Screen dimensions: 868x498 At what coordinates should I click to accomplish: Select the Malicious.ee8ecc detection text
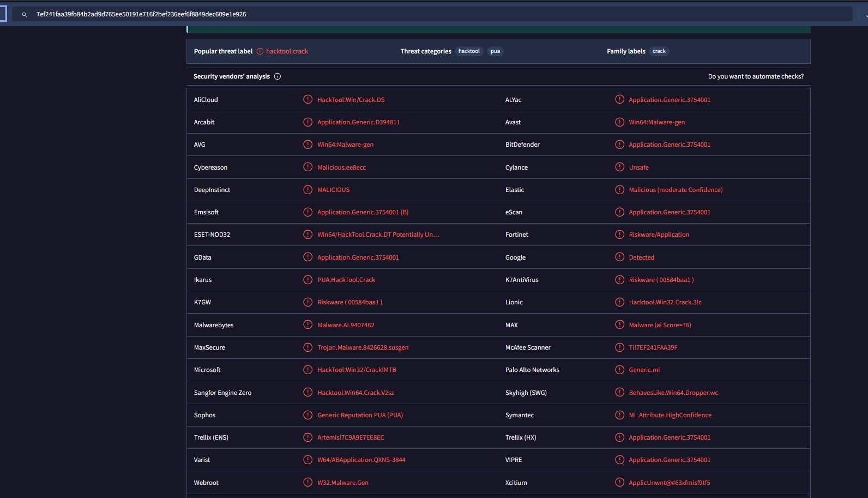click(342, 167)
